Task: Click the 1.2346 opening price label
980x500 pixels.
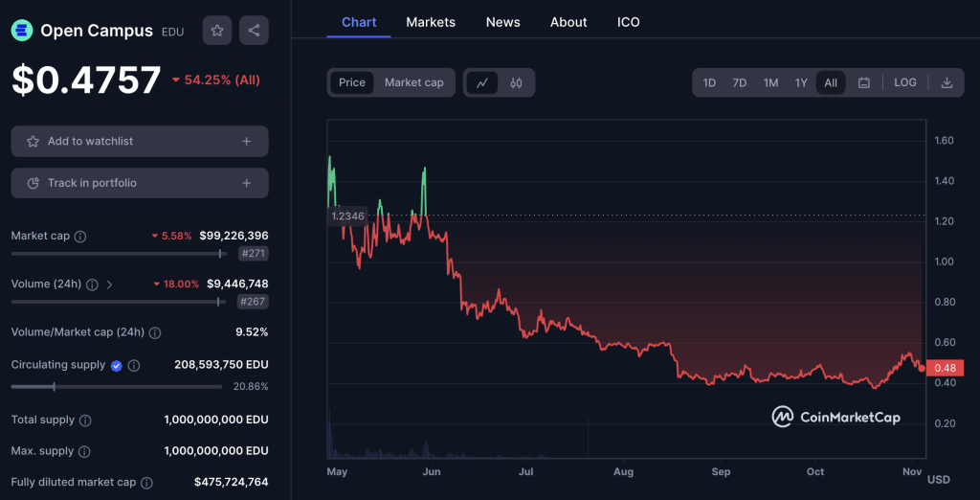Action: [346, 216]
